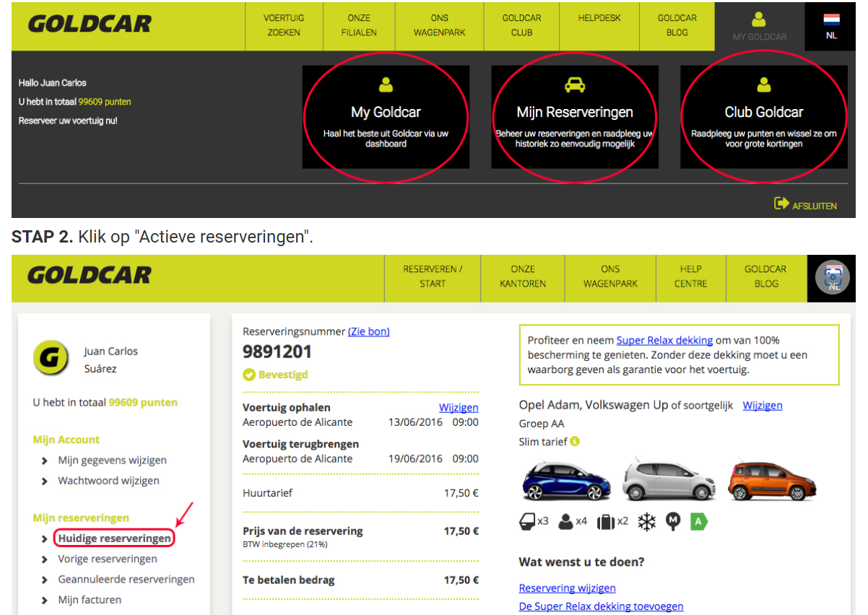
Task: Expand the chevron before Wachtwoord wijzigen
Action: pos(44,481)
